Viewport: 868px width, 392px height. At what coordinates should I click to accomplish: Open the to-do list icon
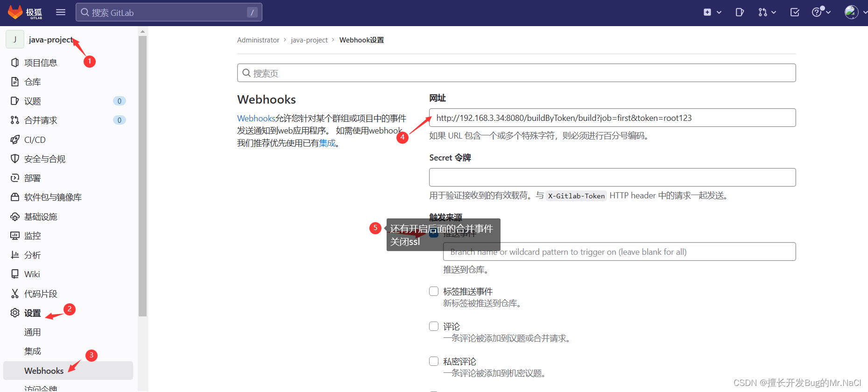point(795,12)
